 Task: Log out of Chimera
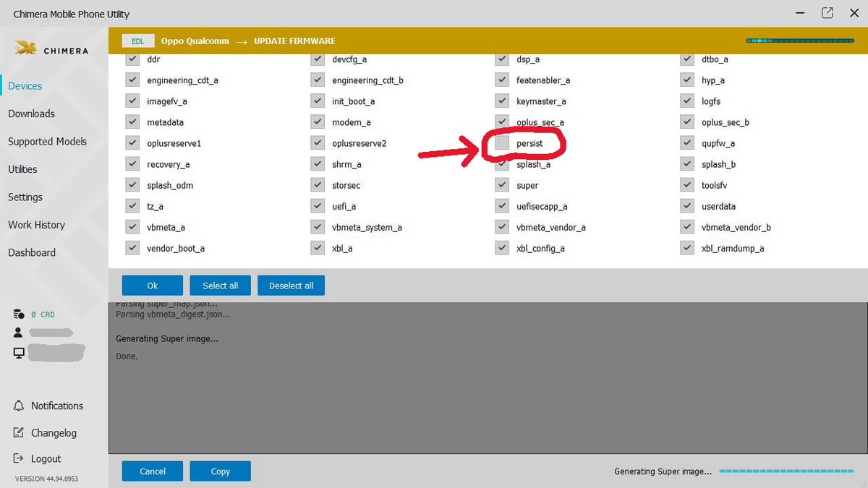(46, 458)
